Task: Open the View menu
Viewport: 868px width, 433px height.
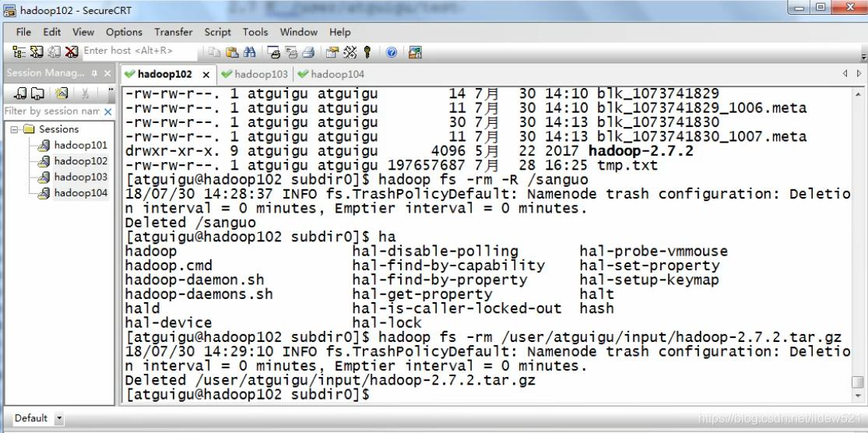Action: click(x=83, y=32)
